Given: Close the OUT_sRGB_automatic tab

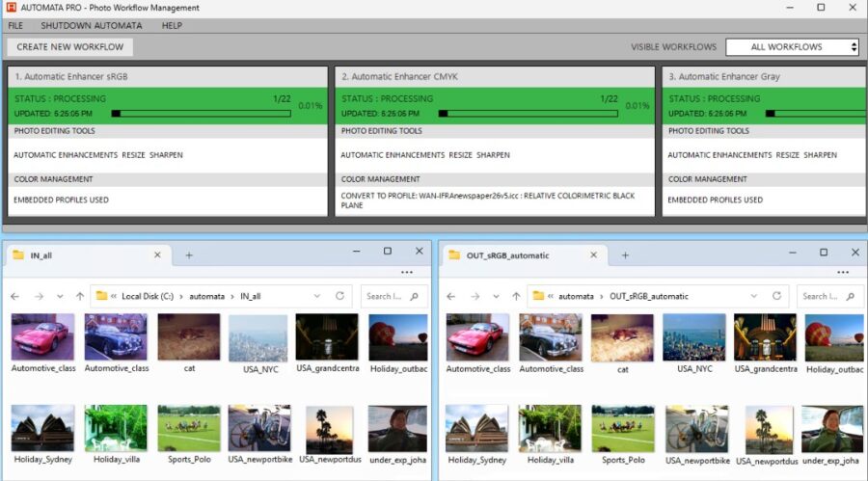Looking at the screenshot, I should point(593,255).
